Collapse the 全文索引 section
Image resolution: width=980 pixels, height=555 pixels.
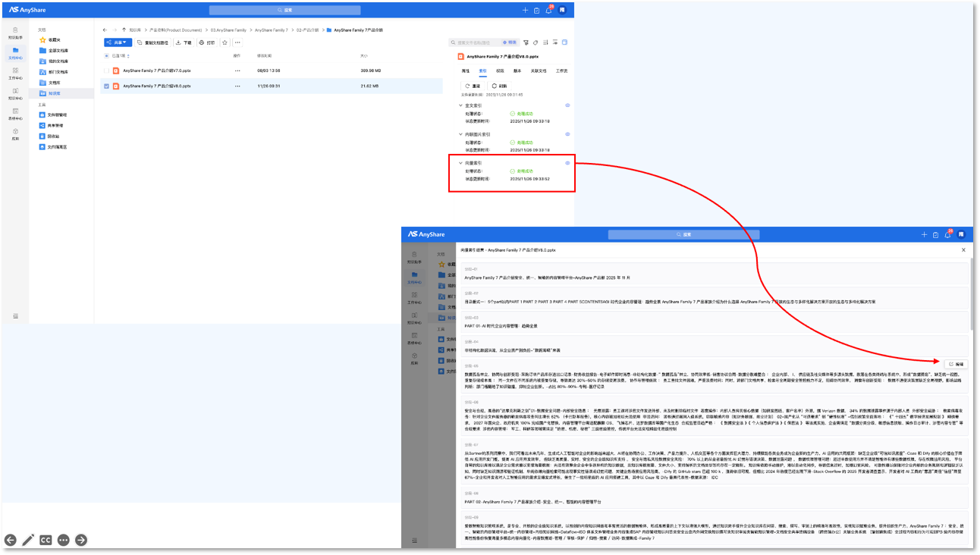pyautogui.click(x=460, y=105)
